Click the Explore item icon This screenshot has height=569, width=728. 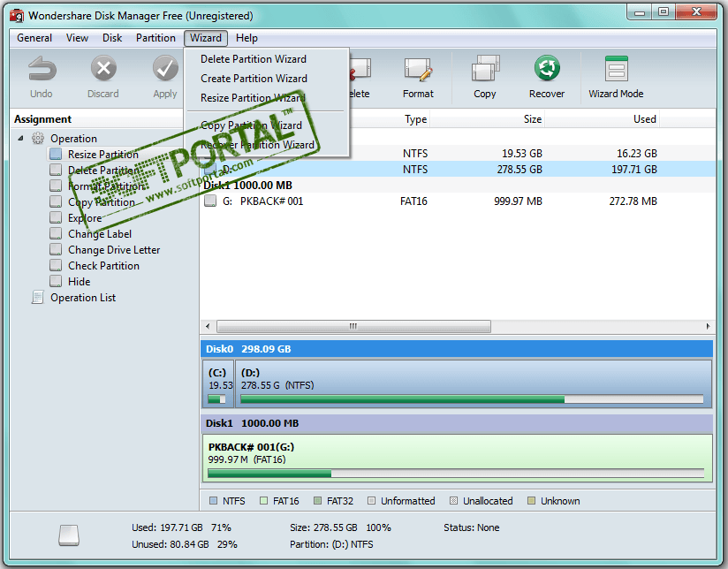56,217
